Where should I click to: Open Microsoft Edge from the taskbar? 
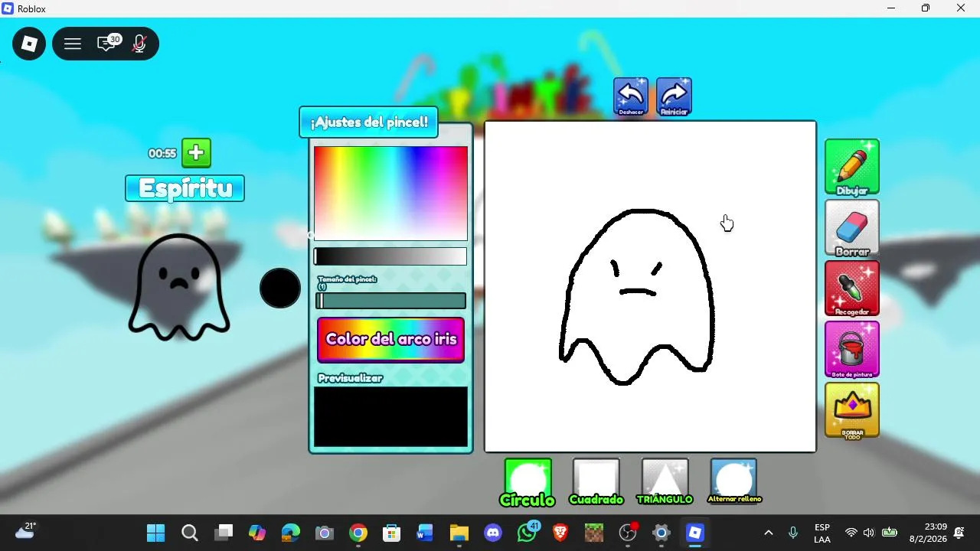click(x=291, y=533)
